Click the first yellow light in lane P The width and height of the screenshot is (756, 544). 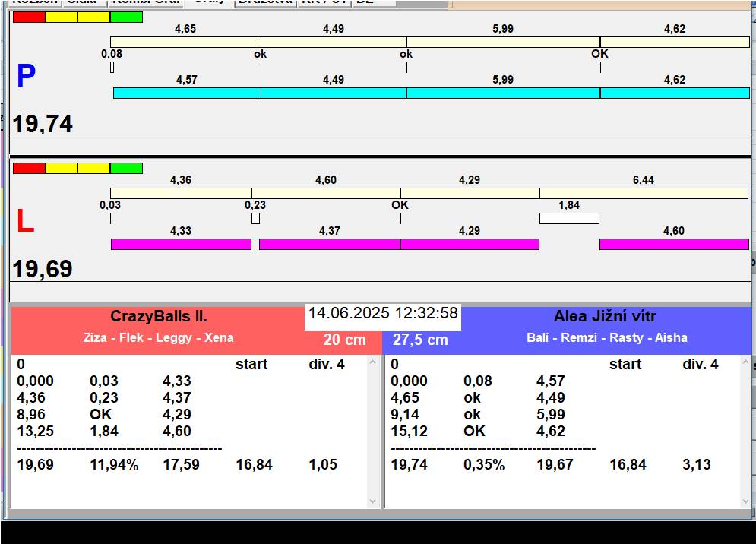(x=62, y=17)
